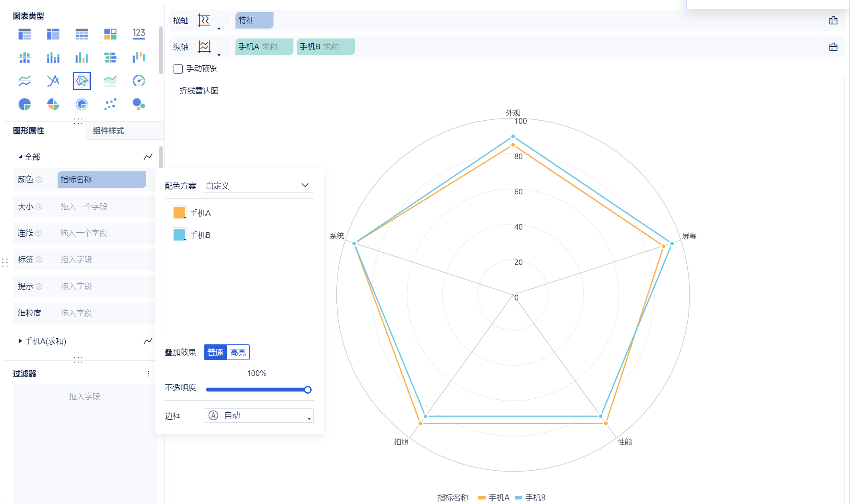
Task: Click the 手机B 求和 field pill
Action: point(325,47)
